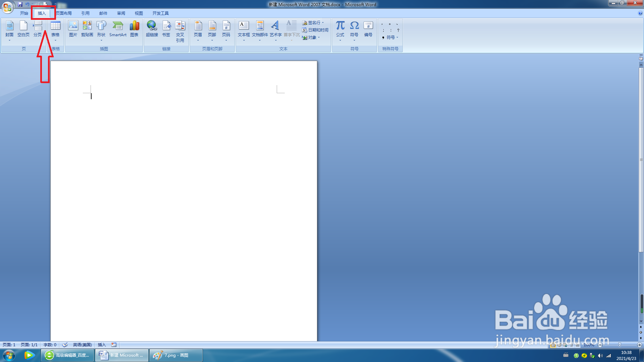644x362 pixels.
Task: Click the zoom slider handle
Action: click(x=620, y=345)
